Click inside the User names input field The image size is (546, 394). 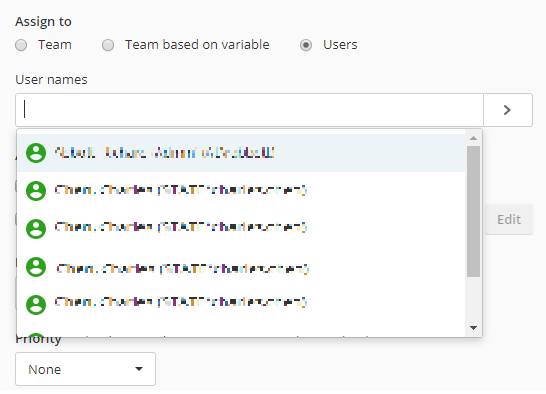(249, 110)
